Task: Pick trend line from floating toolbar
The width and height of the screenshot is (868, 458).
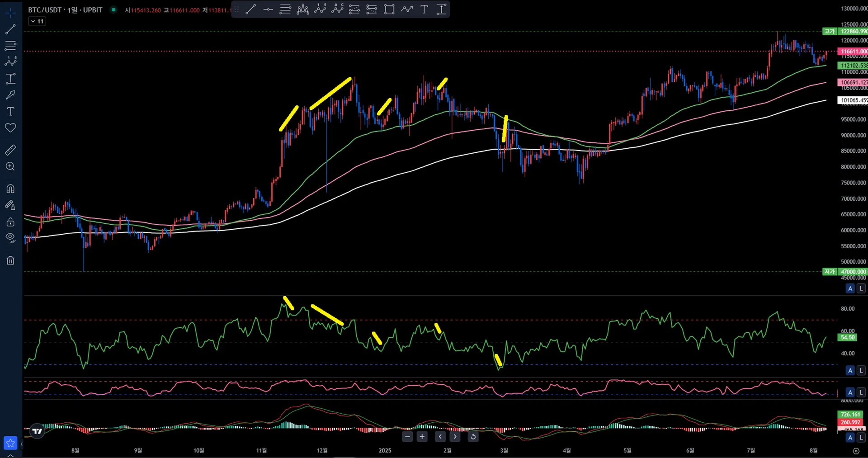Action: point(251,9)
